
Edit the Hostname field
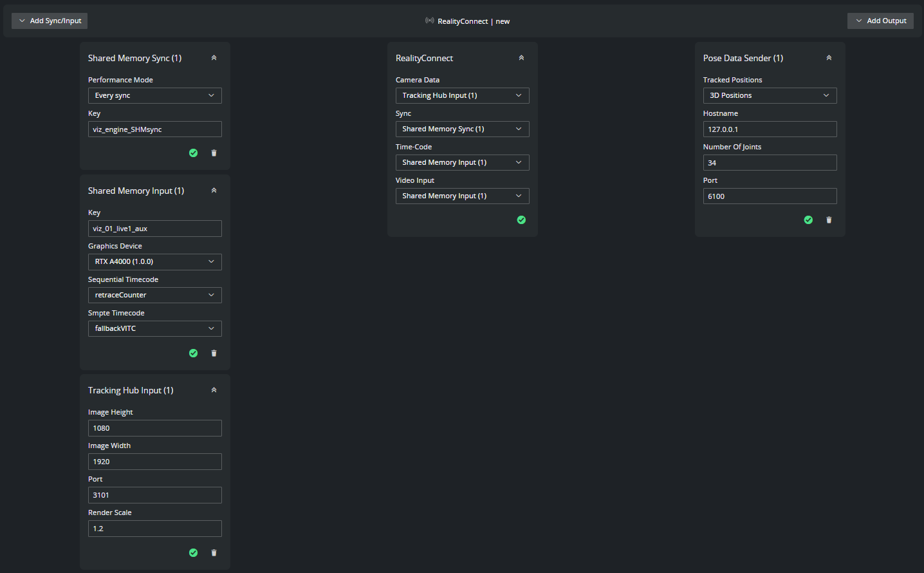click(x=770, y=129)
